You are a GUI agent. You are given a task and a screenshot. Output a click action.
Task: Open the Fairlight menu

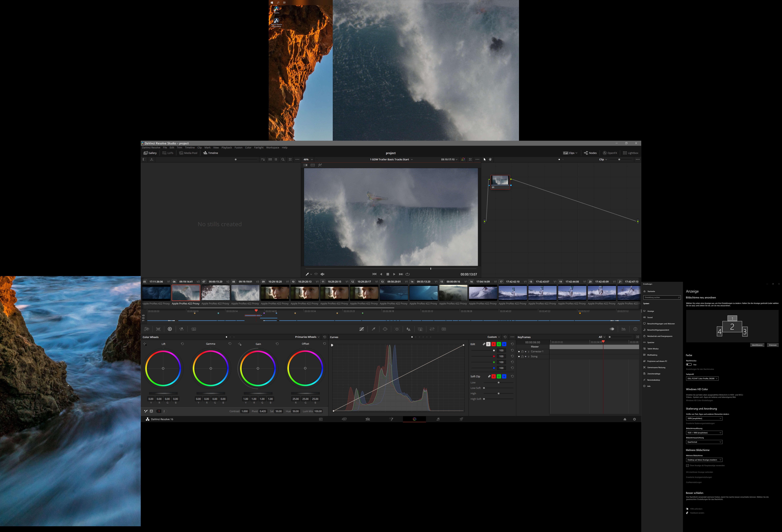coord(259,148)
